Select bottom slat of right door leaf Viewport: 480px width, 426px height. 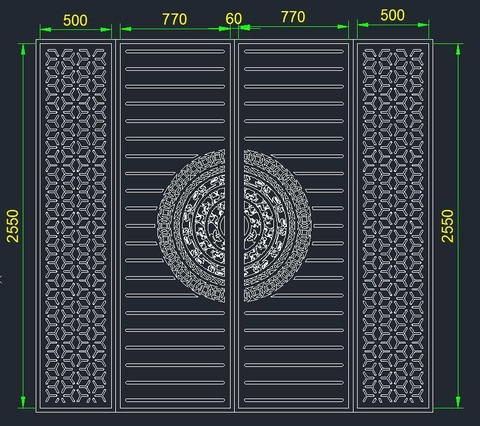pos(294,400)
